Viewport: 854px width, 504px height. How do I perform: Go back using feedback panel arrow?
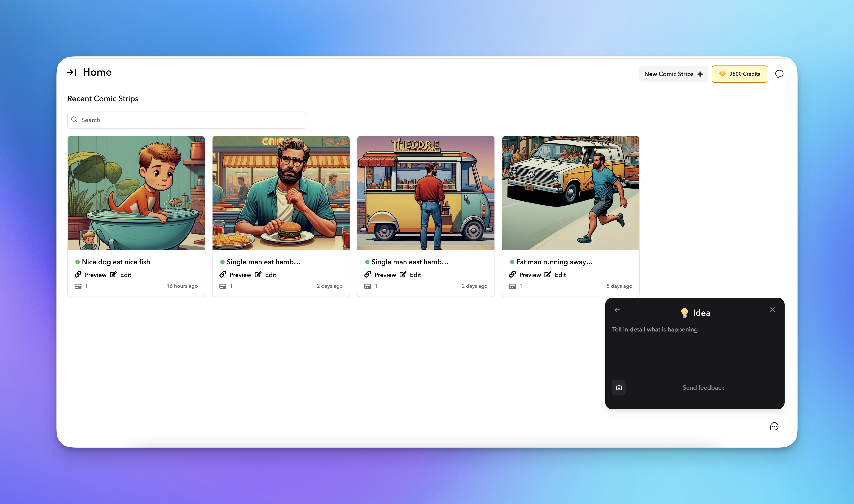(x=617, y=310)
